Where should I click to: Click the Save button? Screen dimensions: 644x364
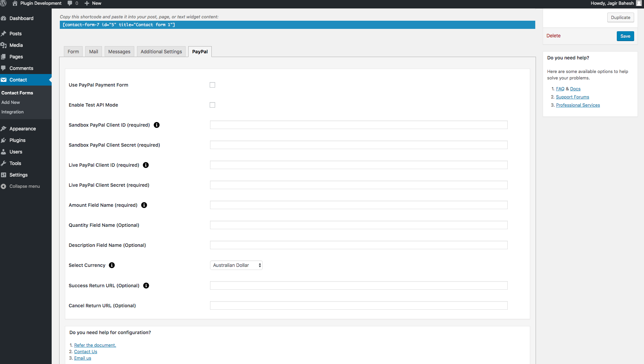[x=625, y=36]
